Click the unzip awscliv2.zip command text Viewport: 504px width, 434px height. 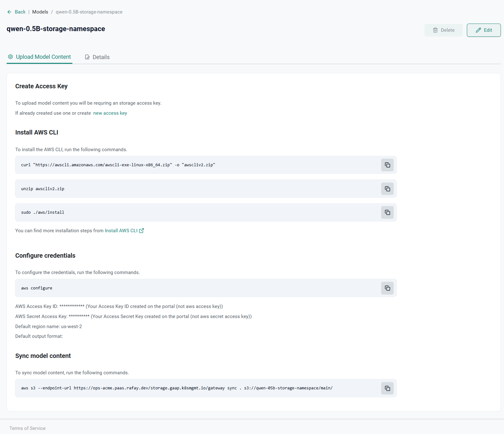pyautogui.click(x=42, y=189)
